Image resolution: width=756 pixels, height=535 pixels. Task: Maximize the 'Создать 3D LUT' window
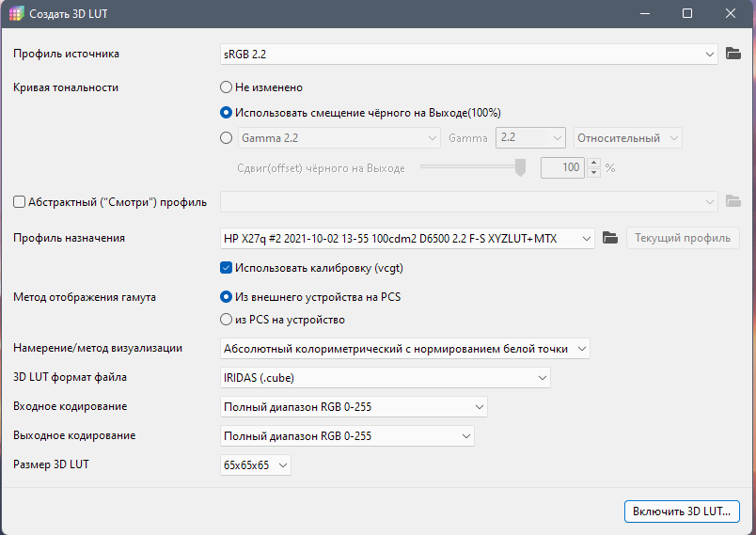pyautogui.click(x=687, y=14)
